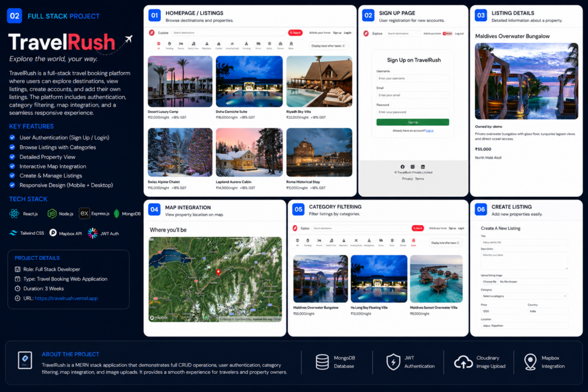588x392 pixels.
Task: Click the React.js icon in Tech Stack
Action: (14, 214)
